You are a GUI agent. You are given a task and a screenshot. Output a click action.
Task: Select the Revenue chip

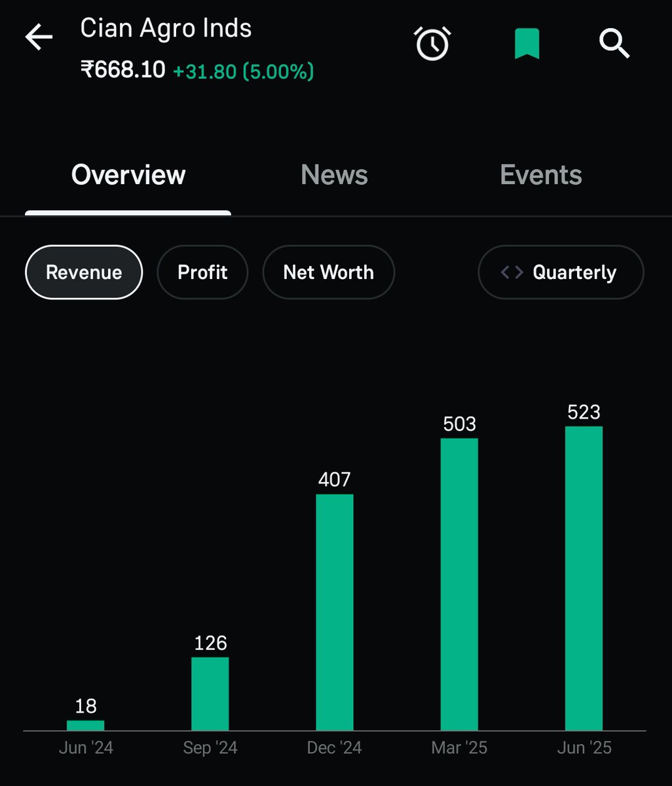pos(84,272)
